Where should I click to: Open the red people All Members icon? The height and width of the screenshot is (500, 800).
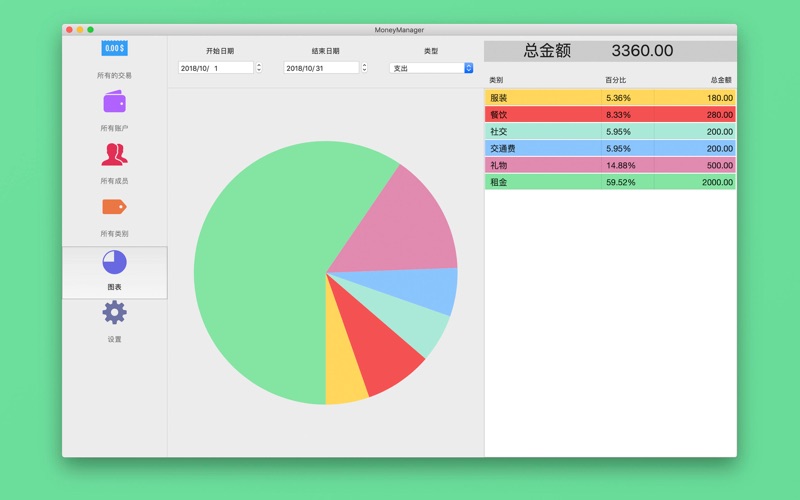coord(114,155)
